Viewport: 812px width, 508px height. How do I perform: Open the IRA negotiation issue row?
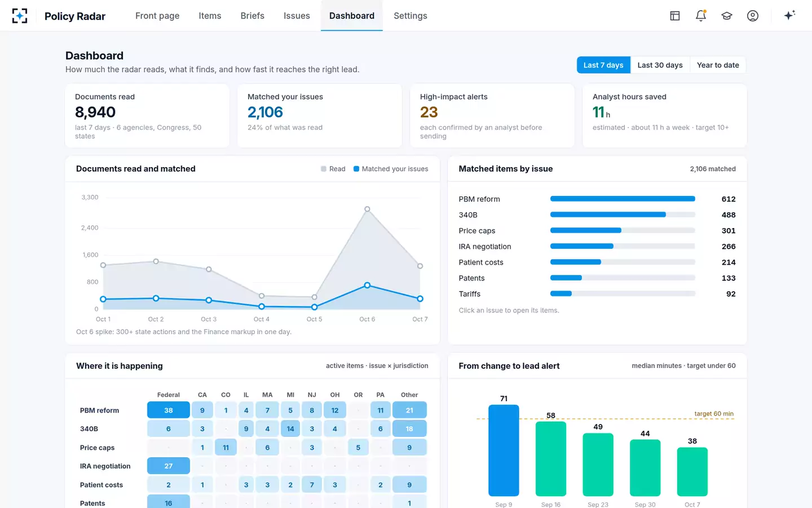point(597,247)
